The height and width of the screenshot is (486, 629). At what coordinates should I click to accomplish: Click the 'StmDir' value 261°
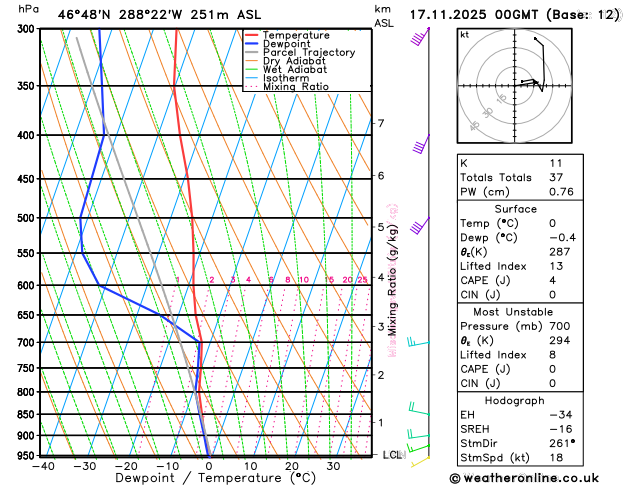point(562,443)
